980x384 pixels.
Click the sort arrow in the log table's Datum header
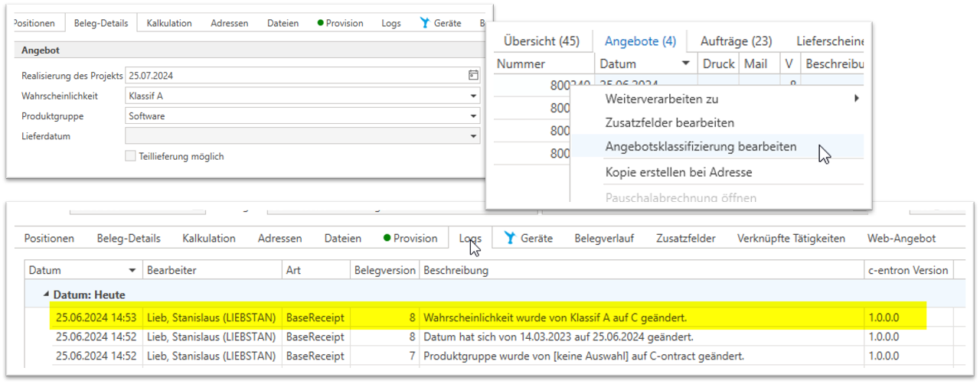click(x=132, y=271)
